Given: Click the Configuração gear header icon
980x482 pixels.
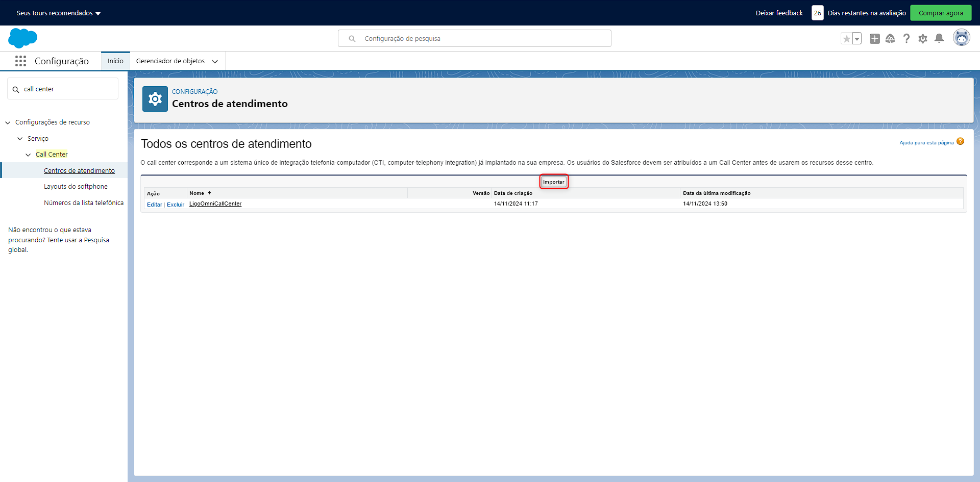Looking at the screenshot, I should pyautogui.click(x=155, y=99).
